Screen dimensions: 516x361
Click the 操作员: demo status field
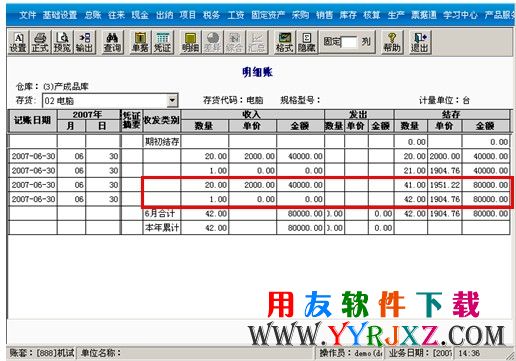tap(350, 353)
